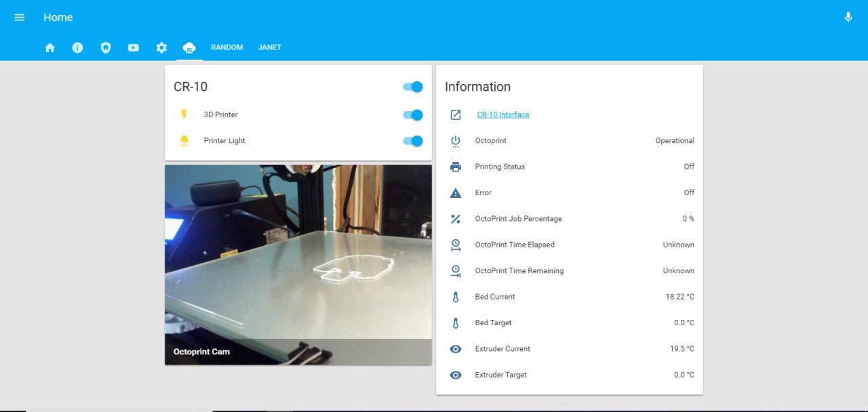The image size is (868, 412).
Task: Turn off the 3D Printer switch
Action: click(x=413, y=115)
